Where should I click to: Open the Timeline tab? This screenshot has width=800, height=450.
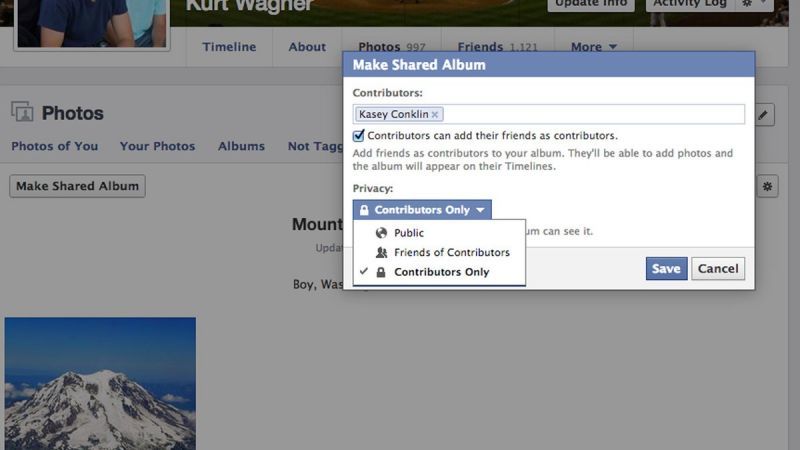[x=229, y=47]
